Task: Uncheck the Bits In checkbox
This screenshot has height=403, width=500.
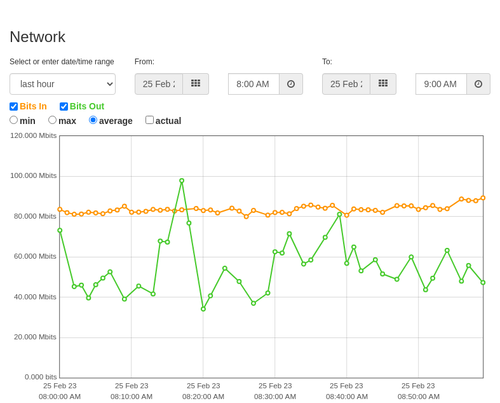Action: (14, 106)
